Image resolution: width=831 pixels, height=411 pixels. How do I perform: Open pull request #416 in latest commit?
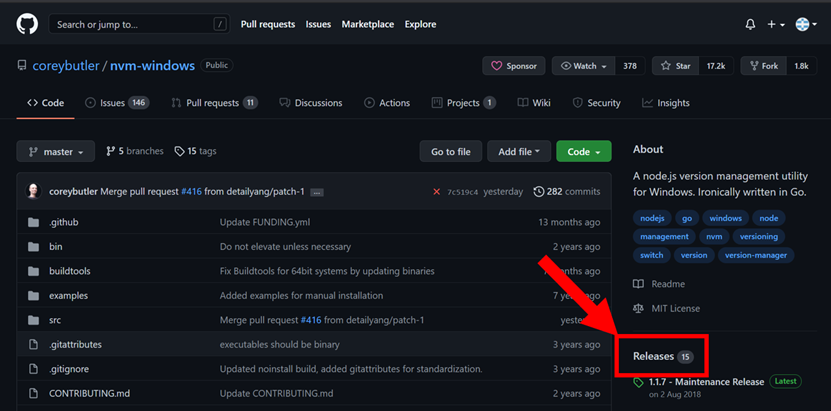(x=191, y=192)
